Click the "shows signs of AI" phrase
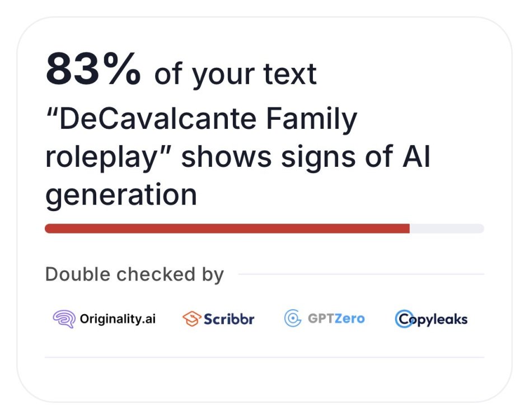 tap(306, 158)
